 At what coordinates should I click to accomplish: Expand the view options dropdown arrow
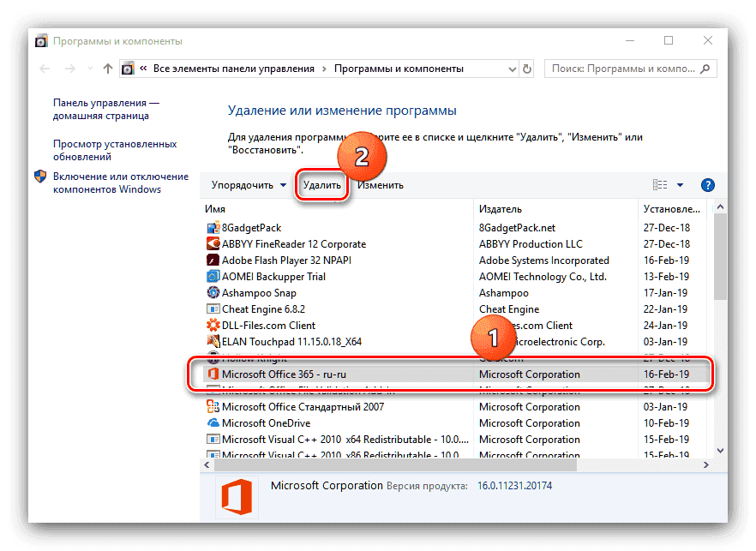(x=680, y=185)
